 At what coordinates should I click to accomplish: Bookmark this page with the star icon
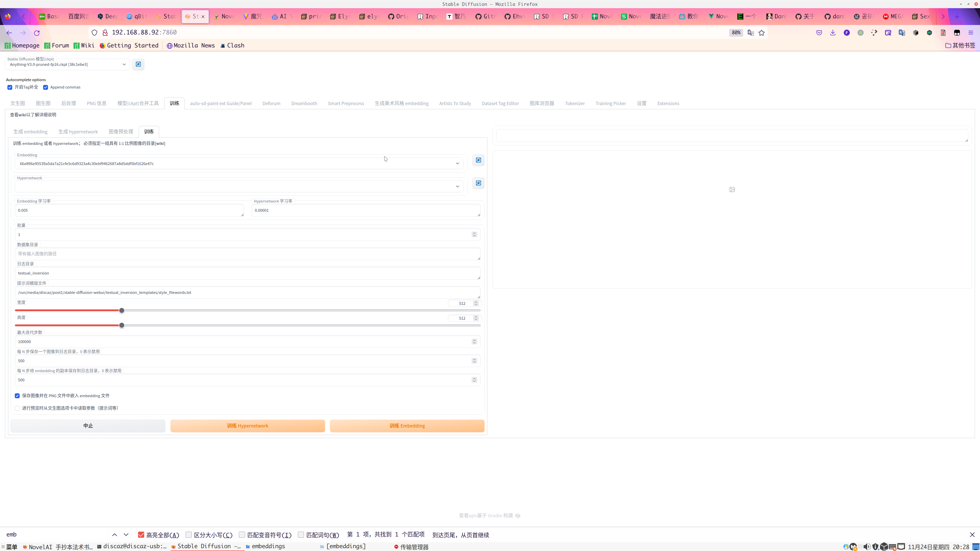click(x=762, y=33)
